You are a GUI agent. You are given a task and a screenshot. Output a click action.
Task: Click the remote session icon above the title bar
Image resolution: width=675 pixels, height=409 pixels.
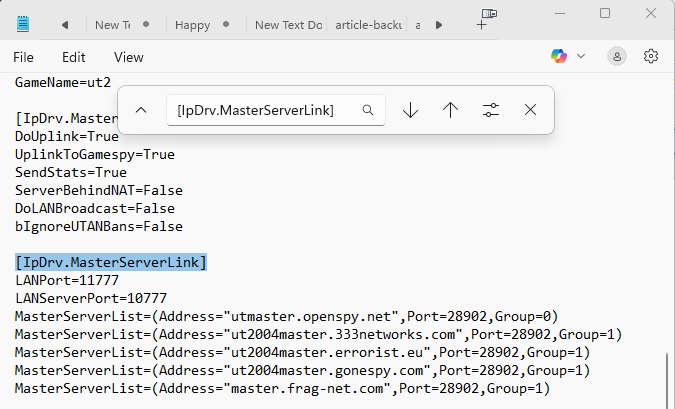489,13
